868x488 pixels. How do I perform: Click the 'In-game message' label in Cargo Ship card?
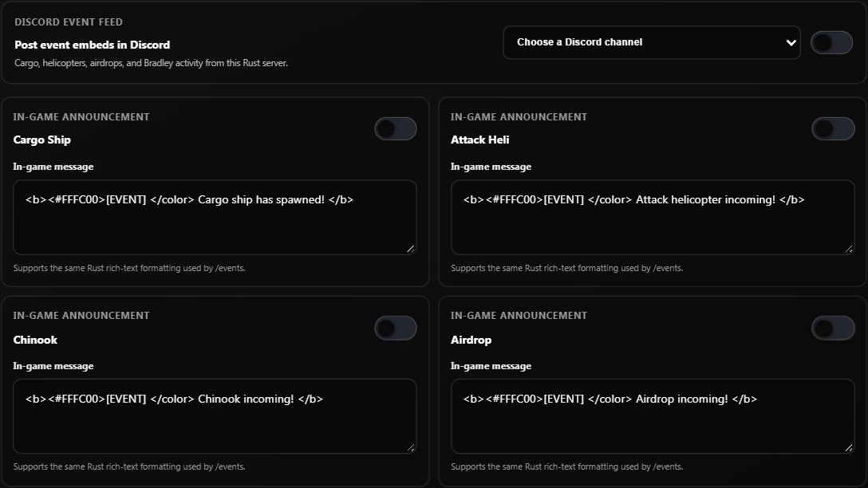pos(53,167)
